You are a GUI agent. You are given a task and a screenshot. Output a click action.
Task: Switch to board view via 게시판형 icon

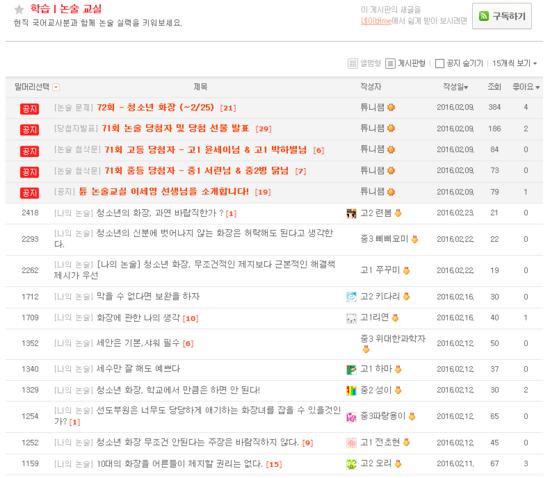(x=390, y=63)
